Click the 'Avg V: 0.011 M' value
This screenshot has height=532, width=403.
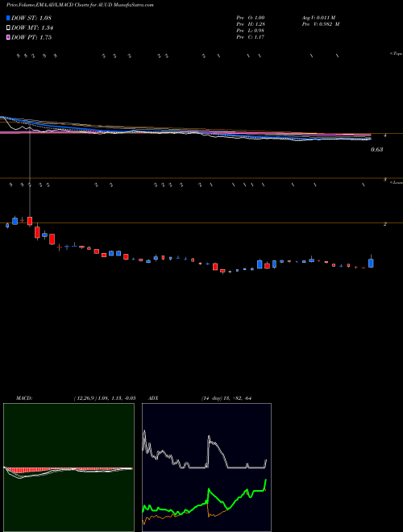click(319, 18)
